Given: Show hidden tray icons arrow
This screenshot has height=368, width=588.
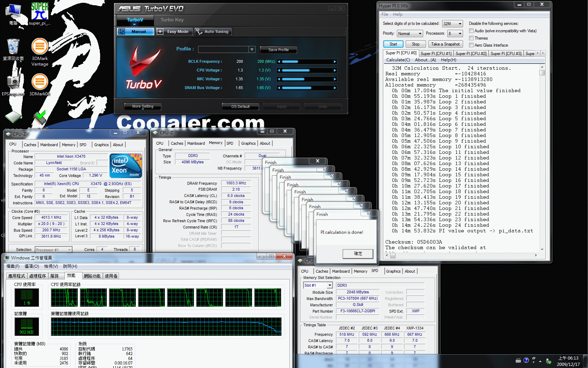Looking at the screenshot, I should click(x=540, y=361).
